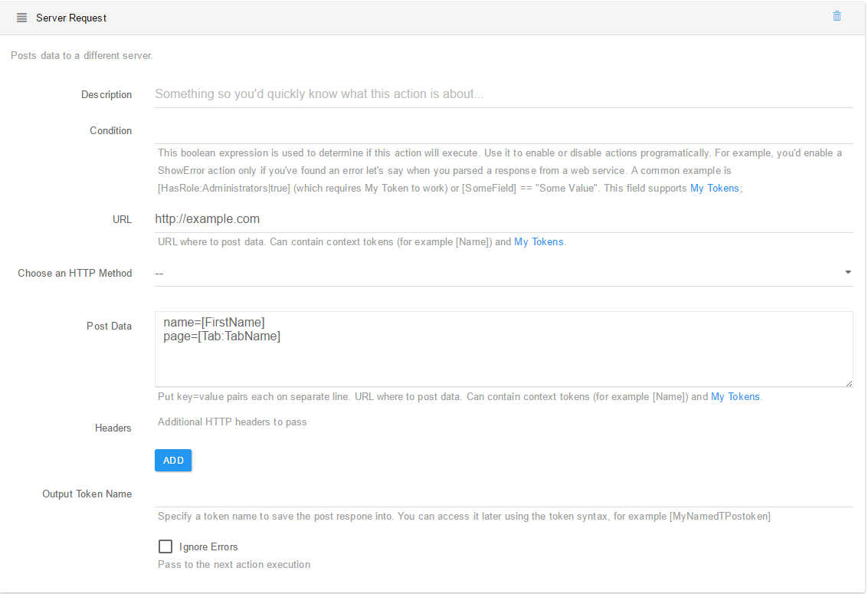The width and height of the screenshot is (868, 594).
Task: Click the ADD button under Headers
Action: point(172,460)
